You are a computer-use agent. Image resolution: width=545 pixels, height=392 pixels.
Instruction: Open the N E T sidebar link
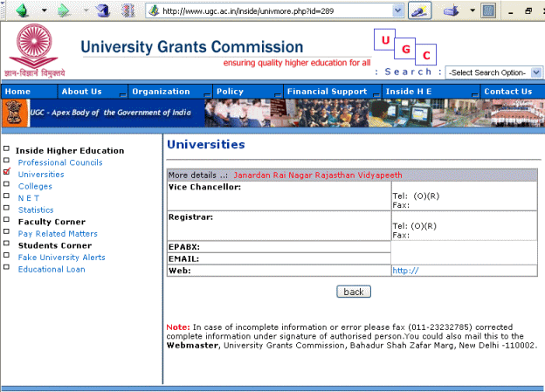coord(29,198)
